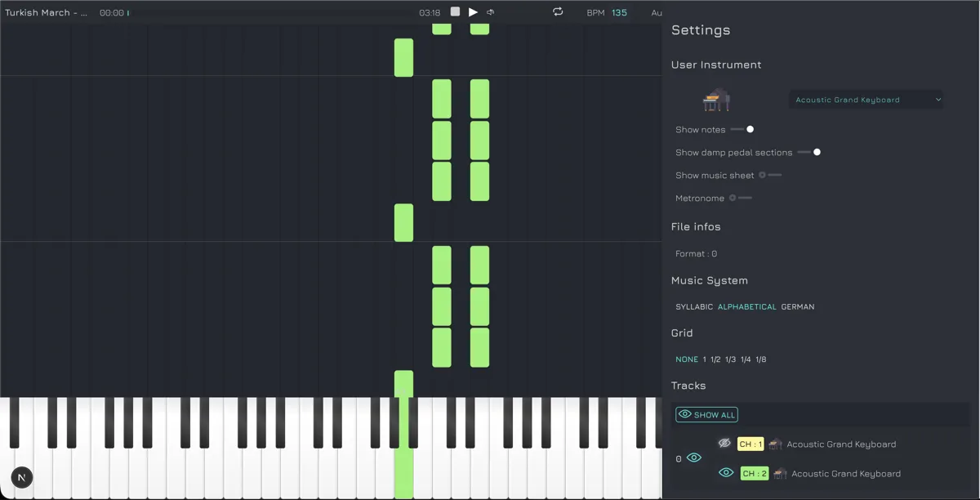Click the playback progress bar
The image size is (980, 500).
click(x=272, y=13)
